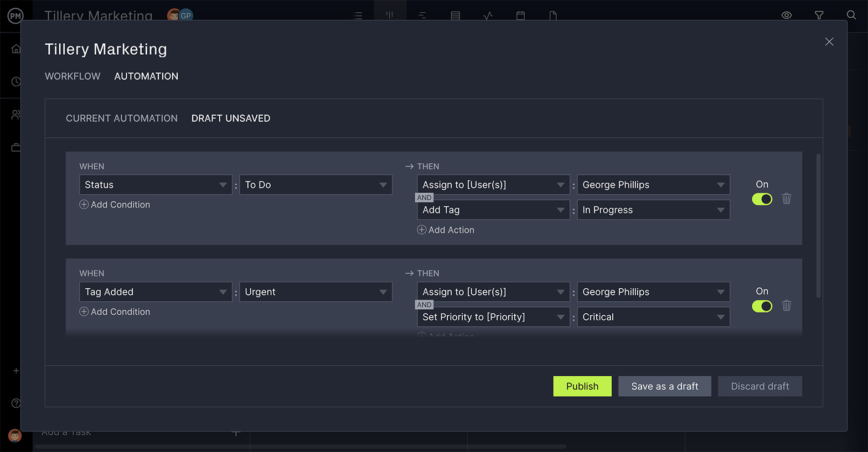This screenshot has height=452, width=868.
Task: Expand the Status trigger dropdown
Action: pyautogui.click(x=156, y=185)
